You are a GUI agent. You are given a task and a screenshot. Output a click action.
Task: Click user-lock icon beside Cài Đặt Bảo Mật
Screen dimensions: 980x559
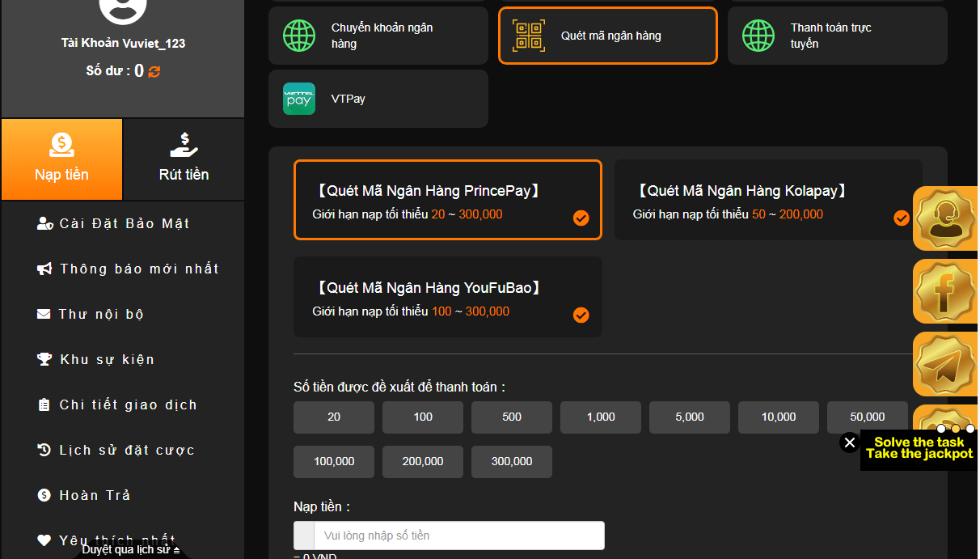pyautogui.click(x=45, y=223)
